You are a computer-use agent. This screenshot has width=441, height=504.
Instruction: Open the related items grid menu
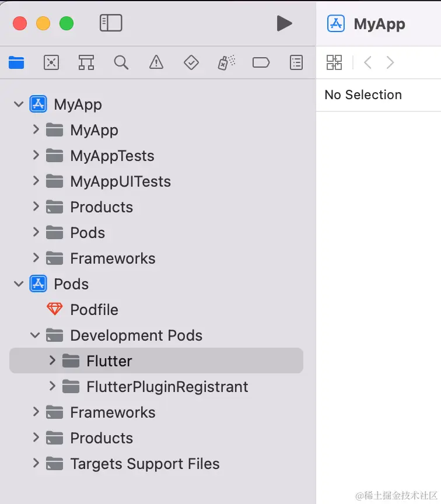[334, 62]
